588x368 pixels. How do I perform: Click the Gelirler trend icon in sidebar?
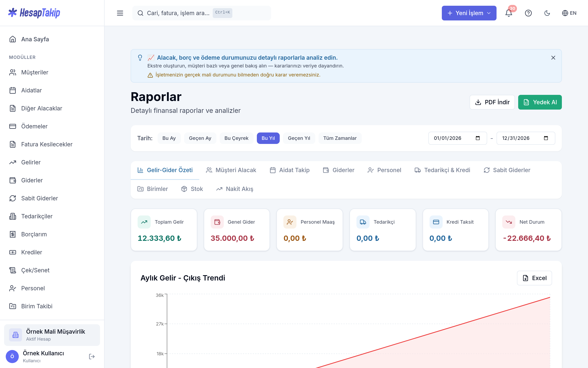(x=13, y=162)
